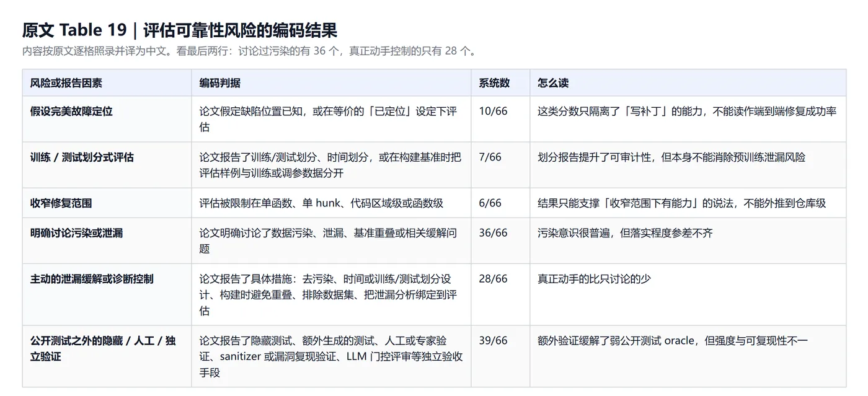The height and width of the screenshot is (396, 868).
Task: Click the '10/66' system count cell
Action: coord(493,112)
